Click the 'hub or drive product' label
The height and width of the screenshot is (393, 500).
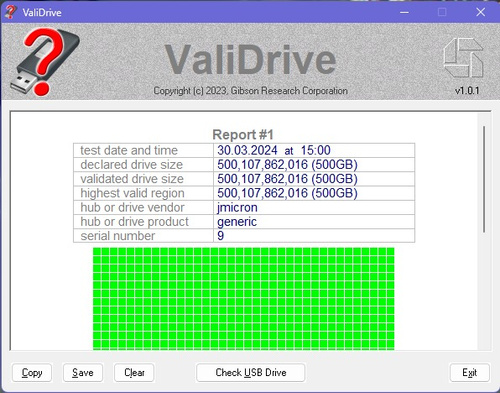pos(135,222)
